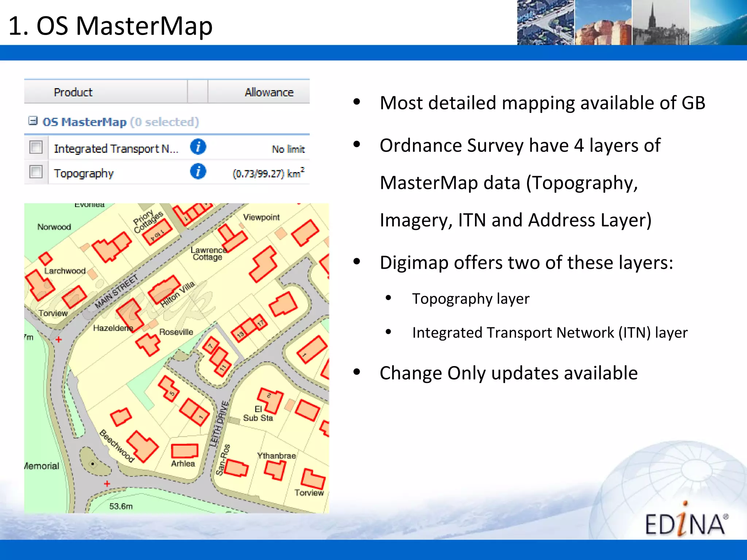Tick the Topography checkbox
The height and width of the screenshot is (560, 747).
pyautogui.click(x=36, y=172)
